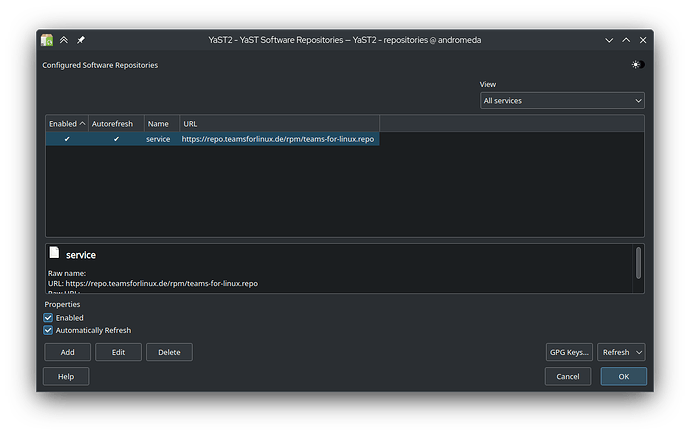Click the keep-above double-chevron title bar icon
Viewport: 690px width, 435px height.
tap(63, 40)
